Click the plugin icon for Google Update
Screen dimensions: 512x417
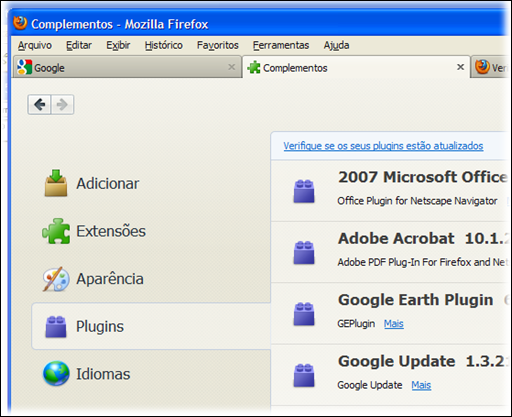(304, 375)
